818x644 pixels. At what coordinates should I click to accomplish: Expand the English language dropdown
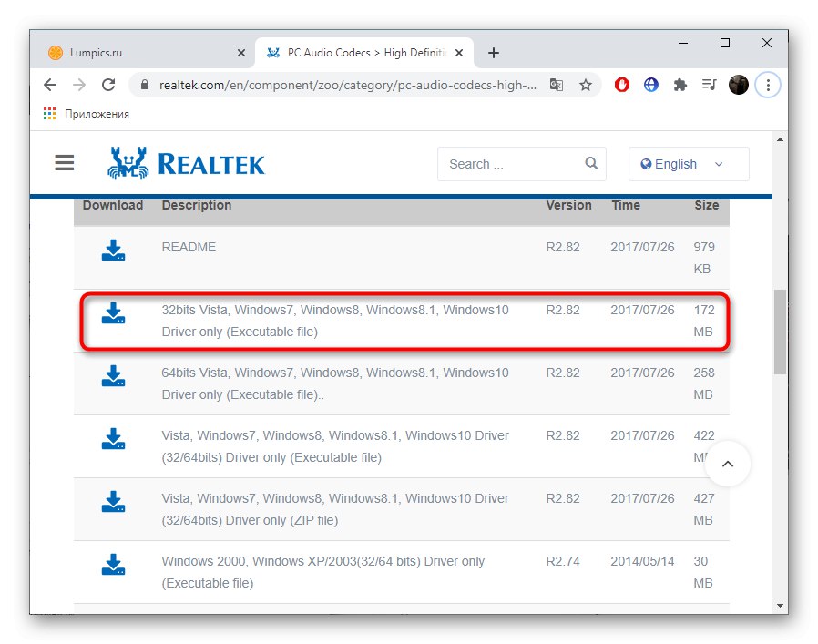(x=689, y=164)
